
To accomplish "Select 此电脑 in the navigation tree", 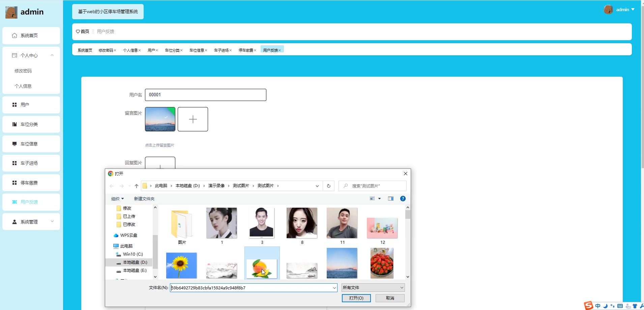I will 126,246.
